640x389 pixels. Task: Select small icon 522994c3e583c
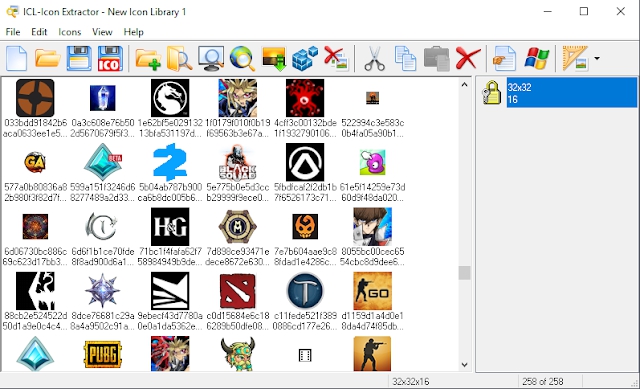[372, 98]
